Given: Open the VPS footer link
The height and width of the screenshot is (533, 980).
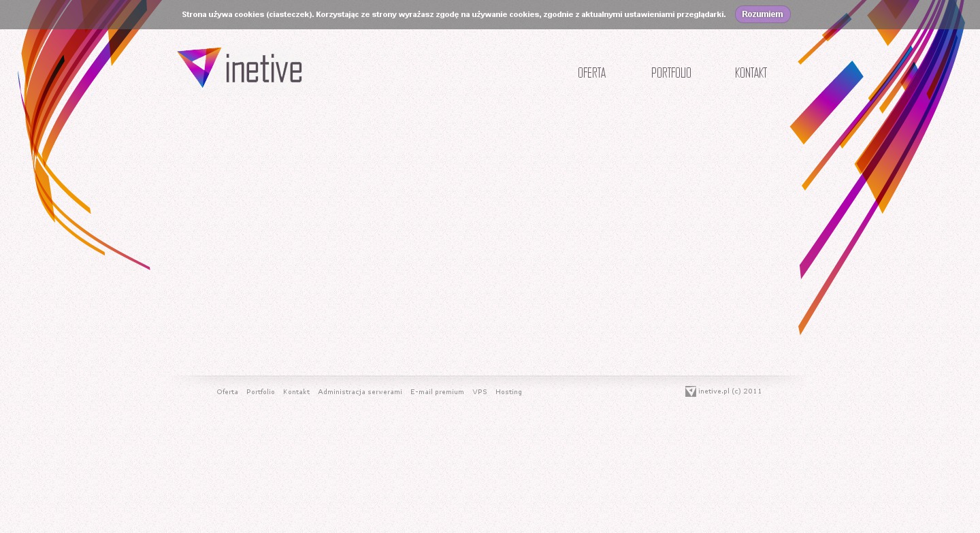Looking at the screenshot, I should coord(480,392).
